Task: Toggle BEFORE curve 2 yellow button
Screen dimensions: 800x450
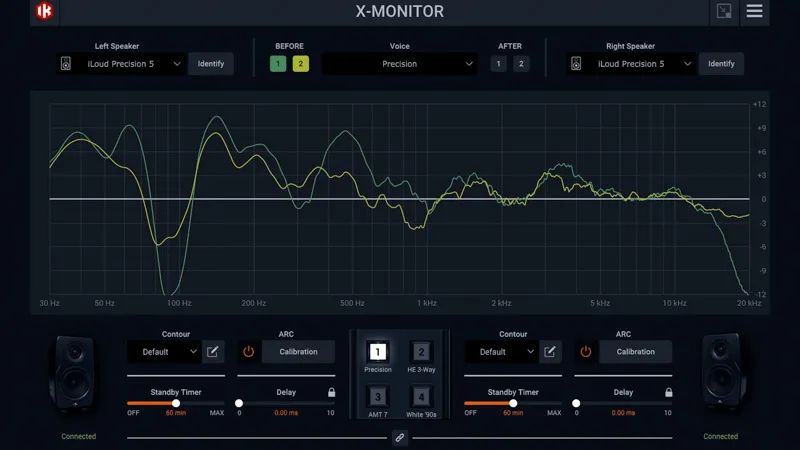Action: (x=301, y=64)
